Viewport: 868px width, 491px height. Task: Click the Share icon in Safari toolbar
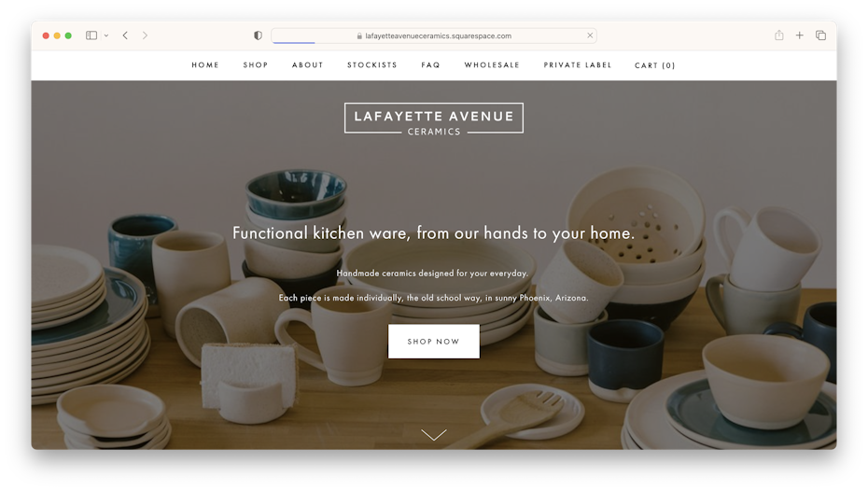point(779,35)
